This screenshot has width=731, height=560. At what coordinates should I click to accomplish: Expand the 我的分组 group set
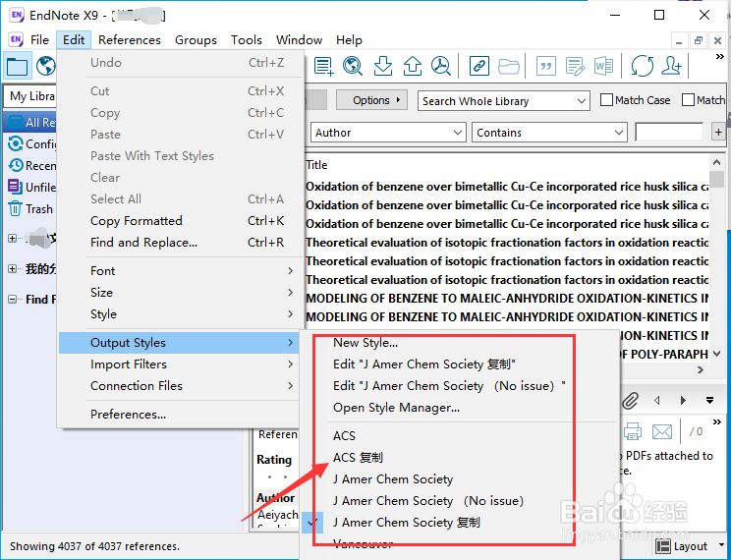pyautogui.click(x=13, y=268)
